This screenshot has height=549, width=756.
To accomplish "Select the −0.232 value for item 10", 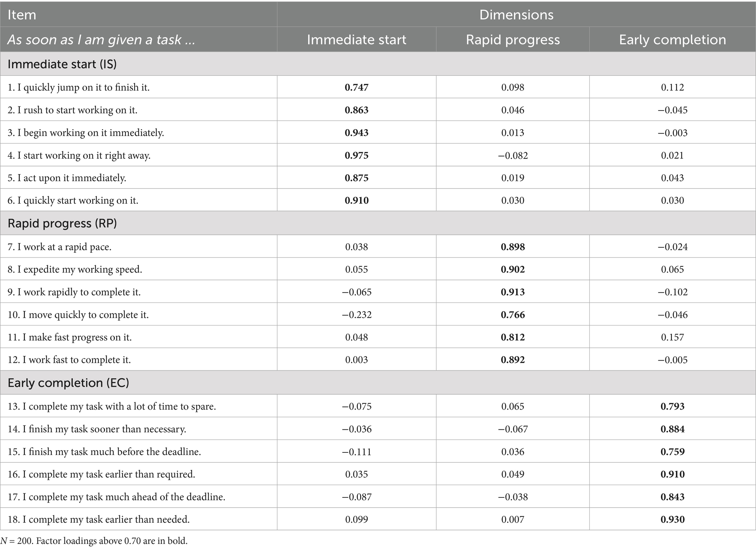I will tap(356, 315).
